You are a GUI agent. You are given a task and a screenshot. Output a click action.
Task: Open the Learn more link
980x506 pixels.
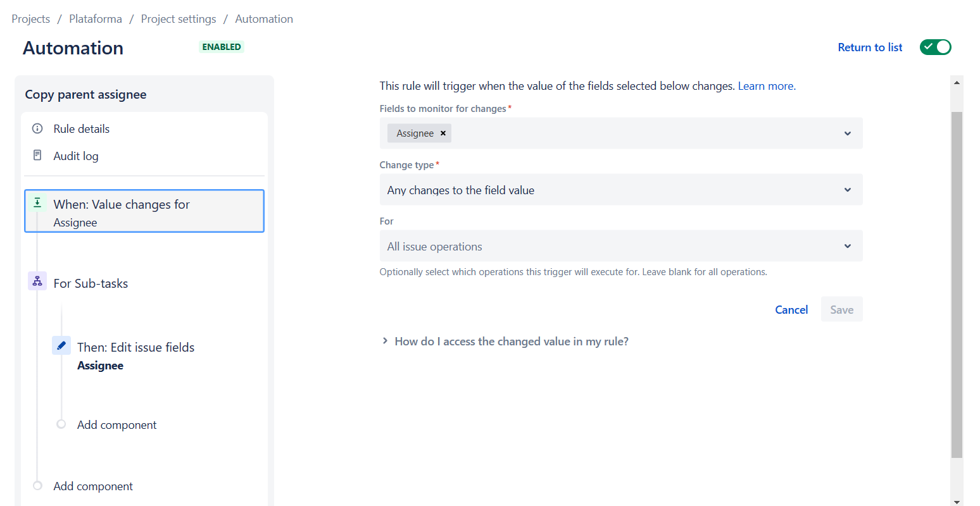pyautogui.click(x=766, y=86)
